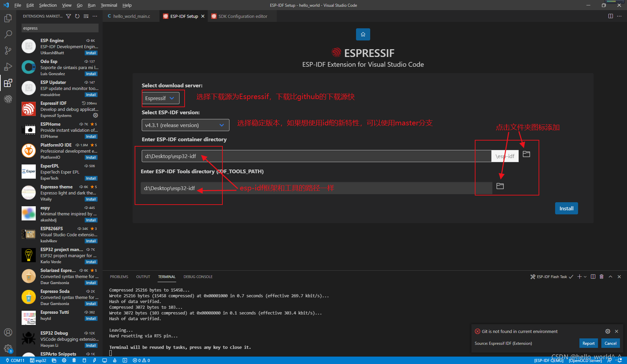Switch to PROBLEMS panel tab
The height and width of the screenshot is (364, 627).
[119, 277]
